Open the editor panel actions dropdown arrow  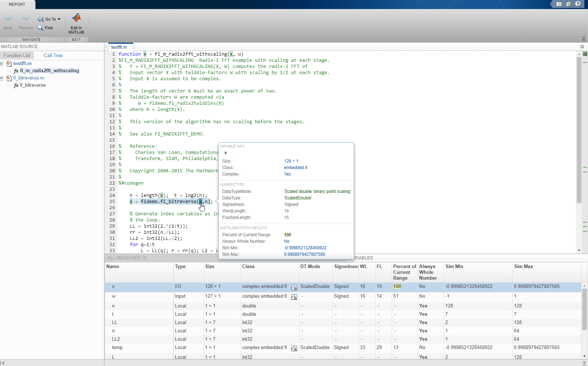click(x=582, y=47)
